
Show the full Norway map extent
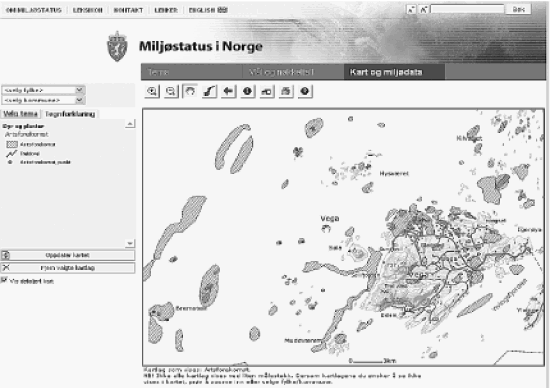tap(209, 92)
